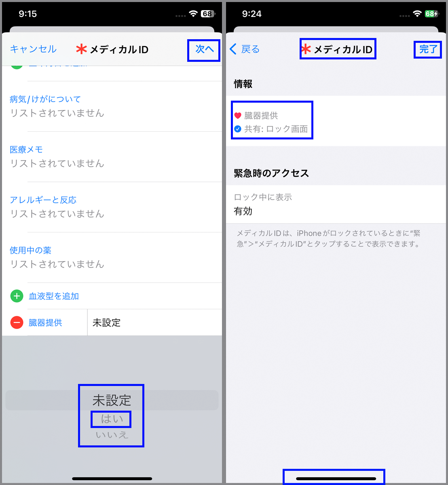
Task: Tap the red asterisk in right メディカルID title
Action: pos(306,49)
